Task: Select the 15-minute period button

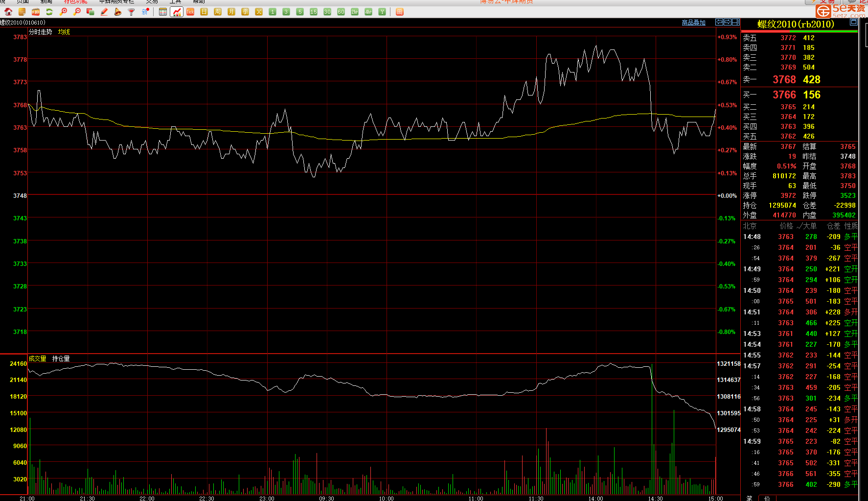Action: pos(314,12)
